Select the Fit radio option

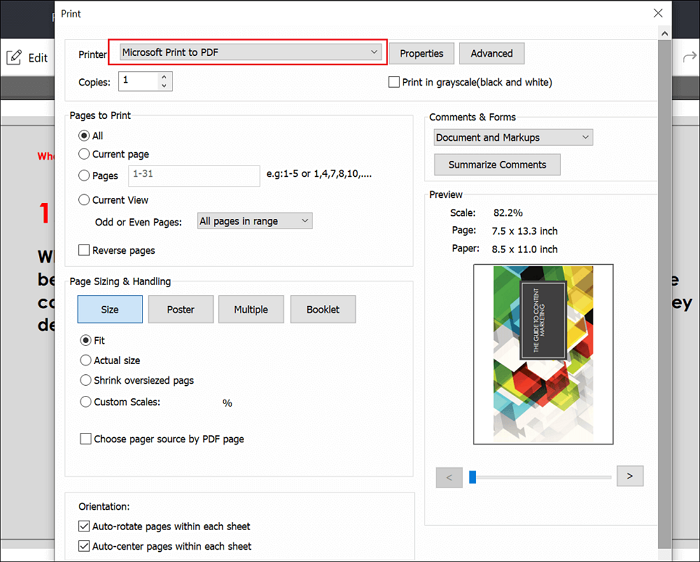(85, 341)
